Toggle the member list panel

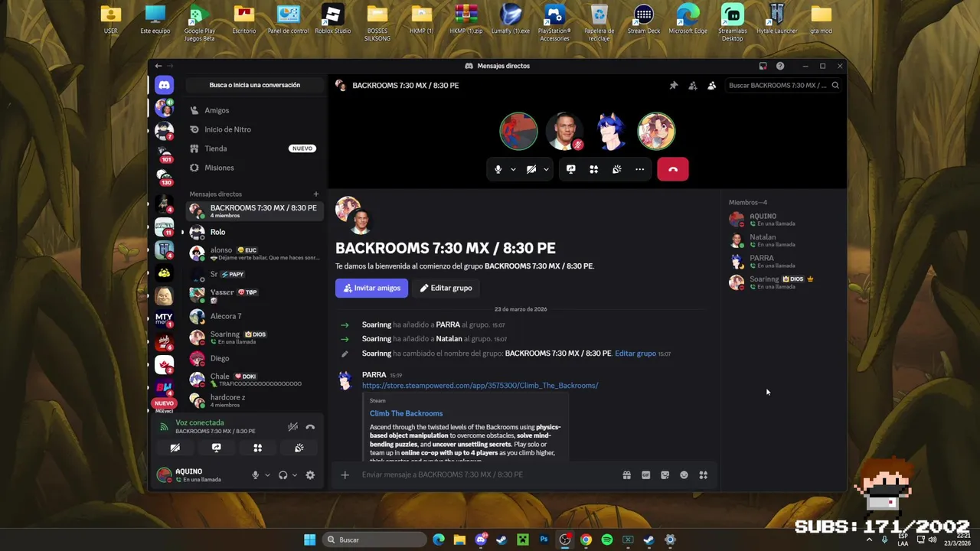tap(711, 86)
